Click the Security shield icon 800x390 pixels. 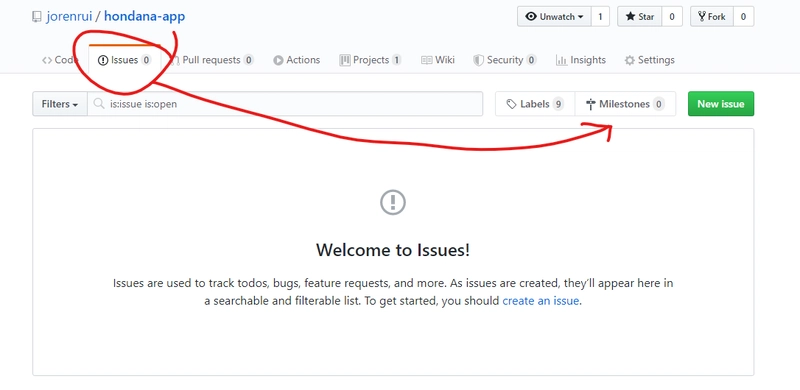pos(478,60)
